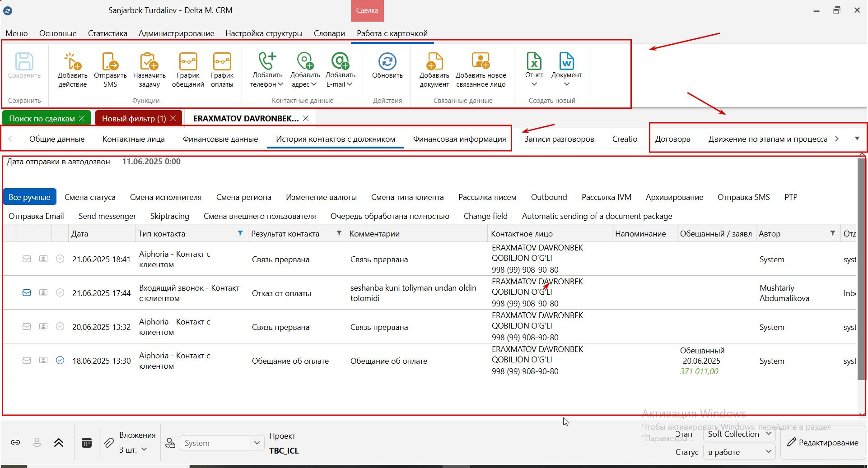This screenshot has width=868, height=468.
Task: Expand Добавить E-mail dropdown arrow
Action: (x=350, y=84)
